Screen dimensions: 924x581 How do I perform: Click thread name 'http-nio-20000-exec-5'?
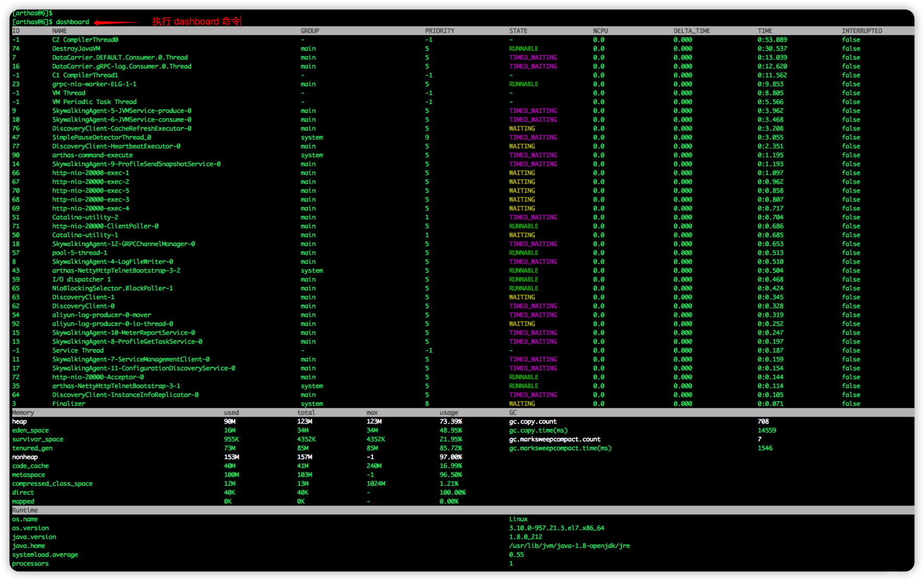[x=91, y=191]
